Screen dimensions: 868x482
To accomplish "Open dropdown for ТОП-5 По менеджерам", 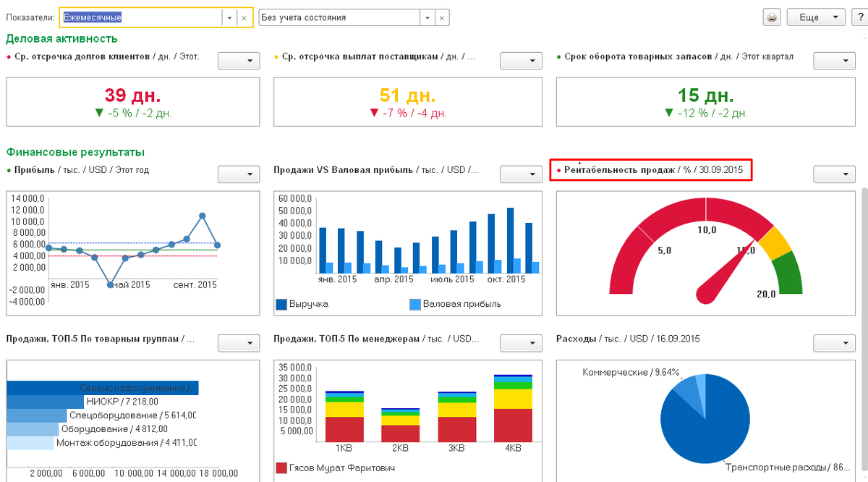I will tap(521, 342).
